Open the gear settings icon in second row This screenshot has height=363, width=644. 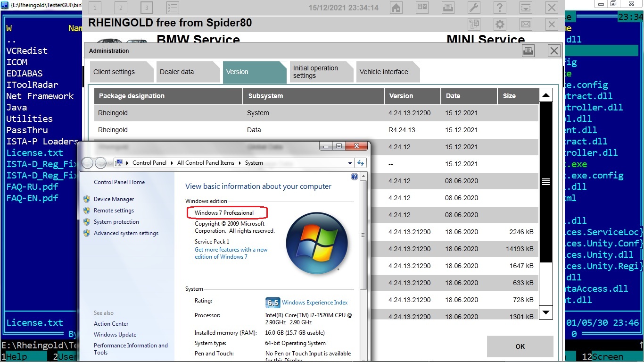click(500, 25)
